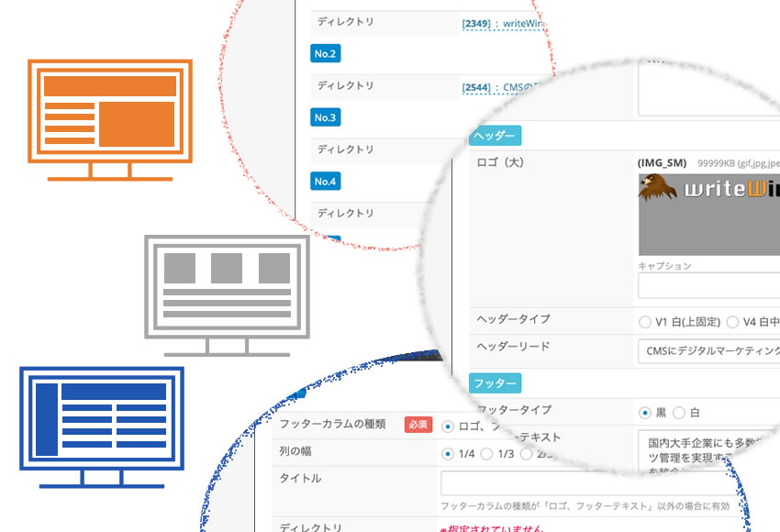Select the 白 footer type radio

678,413
